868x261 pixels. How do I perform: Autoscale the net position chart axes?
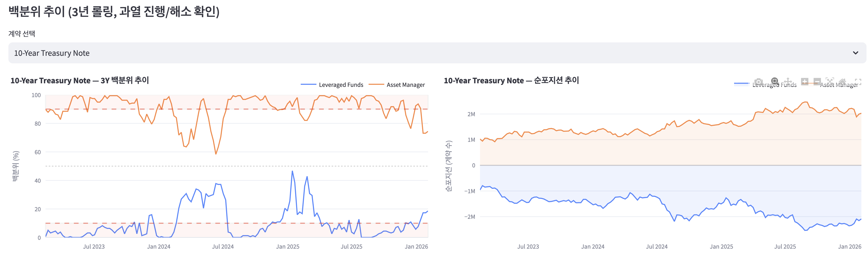[x=830, y=82]
